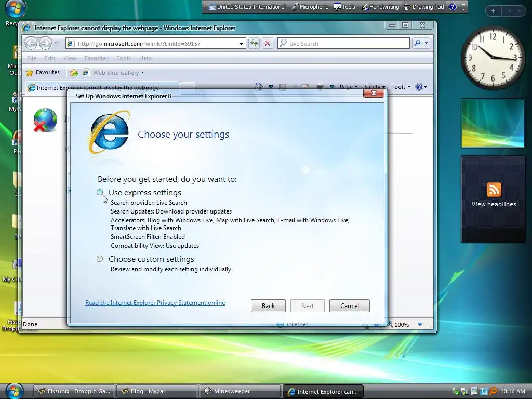
Task: Select the Use express settings radio button
Action: tap(100, 192)
